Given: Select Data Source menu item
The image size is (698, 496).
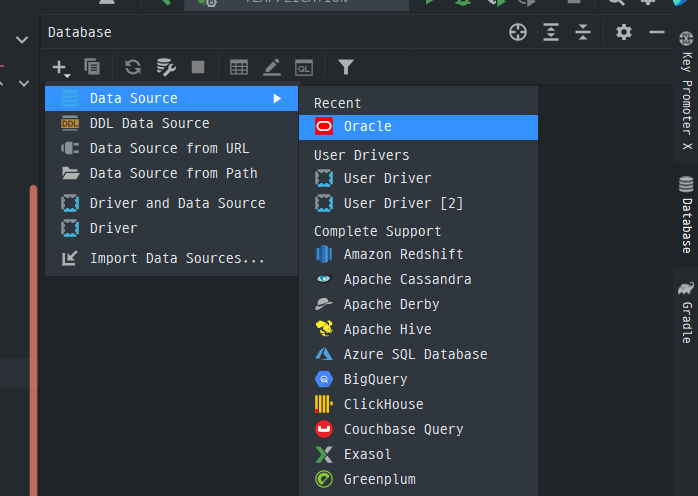Looking at the screenshot, I should coord(171,98).
